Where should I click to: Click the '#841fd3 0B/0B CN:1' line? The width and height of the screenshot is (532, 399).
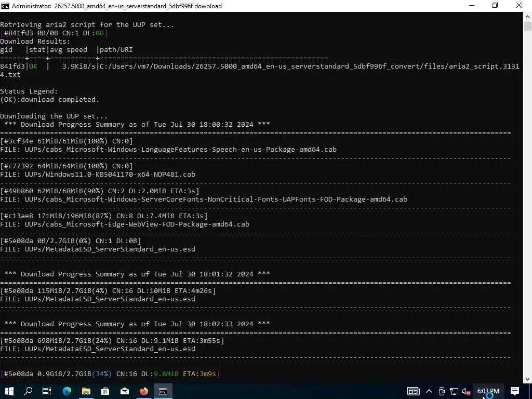coord(54,33)
